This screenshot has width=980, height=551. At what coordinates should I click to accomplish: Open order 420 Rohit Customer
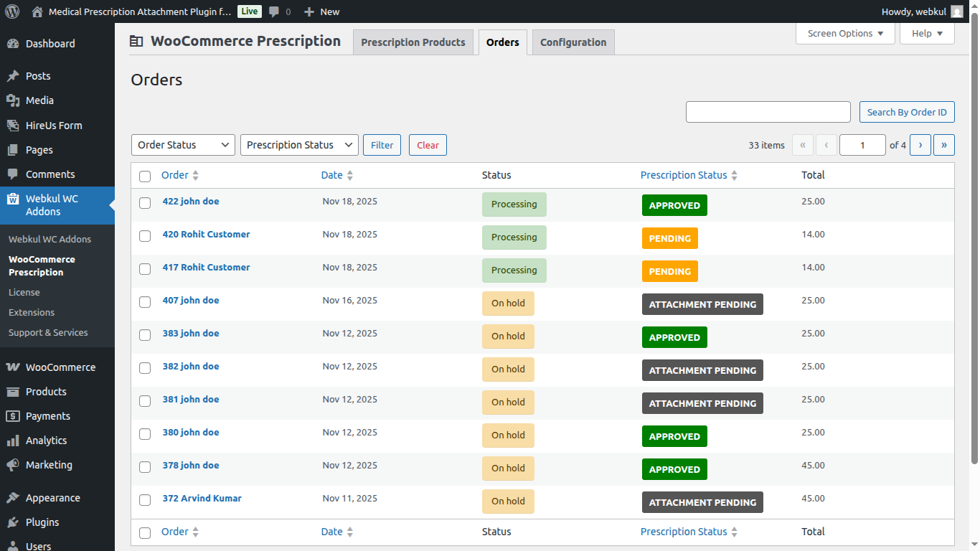(206, 234)
